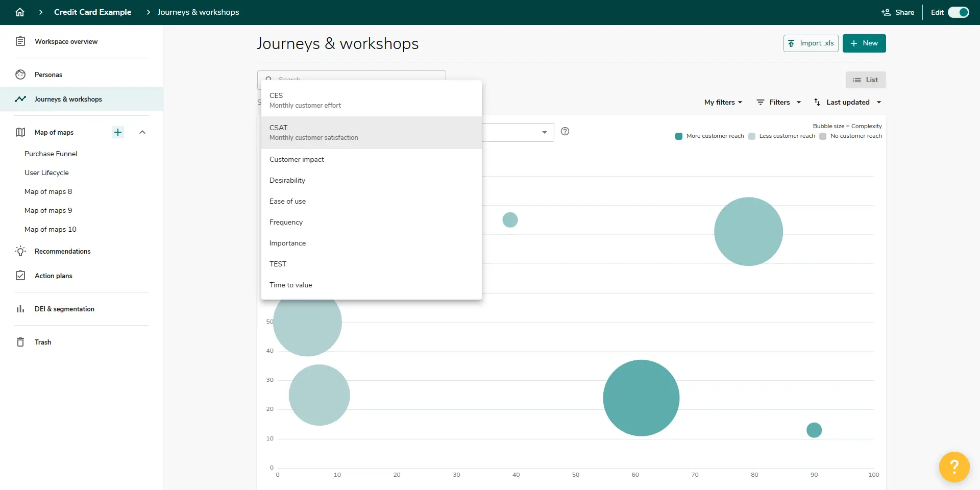Open Map of maps via the map icon
This screenshot has height=490, width=980.
point(20,132)
